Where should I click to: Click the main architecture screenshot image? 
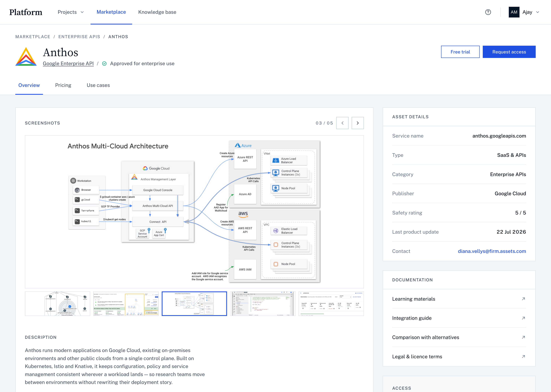point(194,212)
